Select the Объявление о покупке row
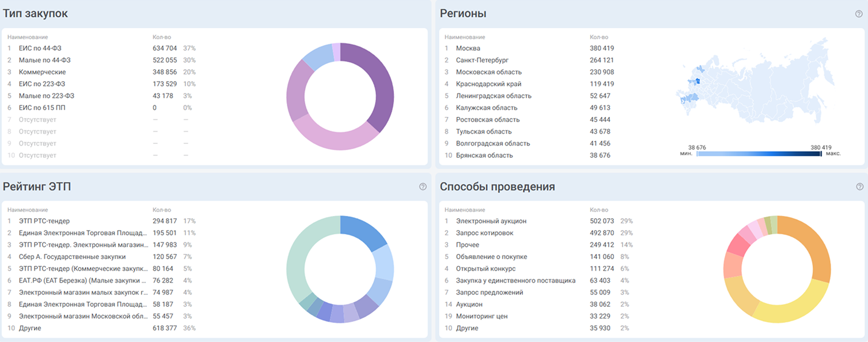The width and height of the screenshot is (868, 342). [x=539, y=257]
